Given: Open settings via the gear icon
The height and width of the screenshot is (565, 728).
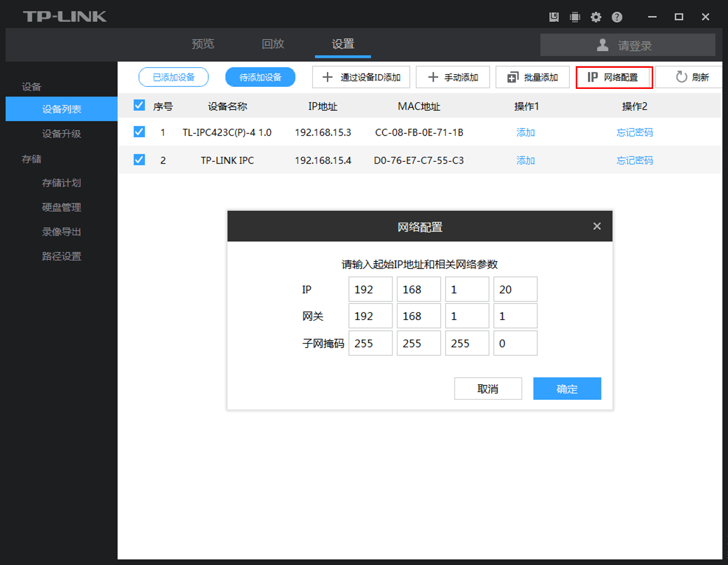Looking at the screenshot, I should (x=596, y=17).
